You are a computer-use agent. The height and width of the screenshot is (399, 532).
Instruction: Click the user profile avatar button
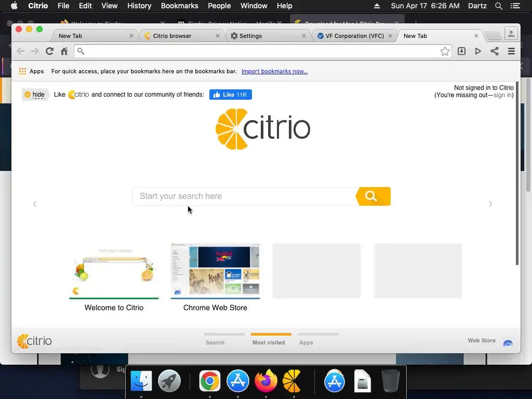[511, 34]
